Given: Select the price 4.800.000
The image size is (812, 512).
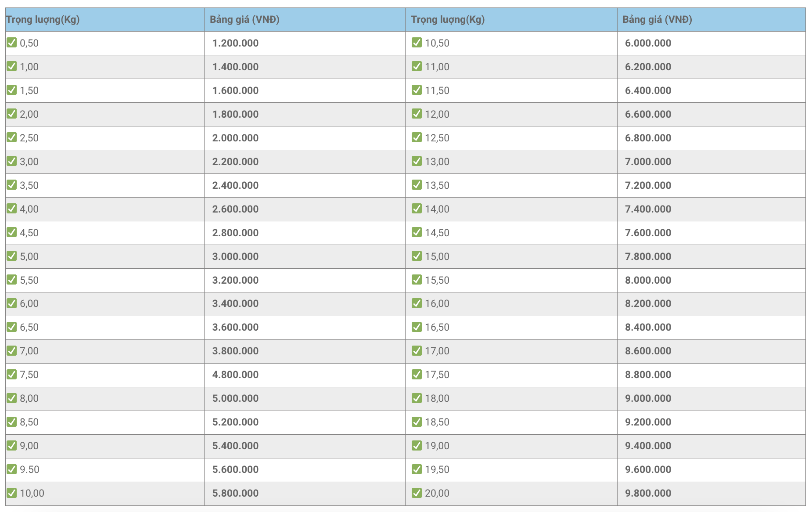Looking at the screenshot, I should (x=235, y=375).
